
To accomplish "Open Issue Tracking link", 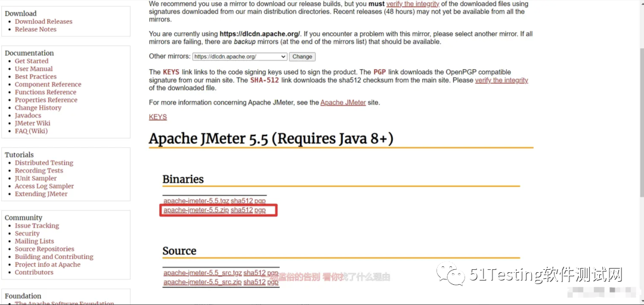I will [x=37, y=226].
